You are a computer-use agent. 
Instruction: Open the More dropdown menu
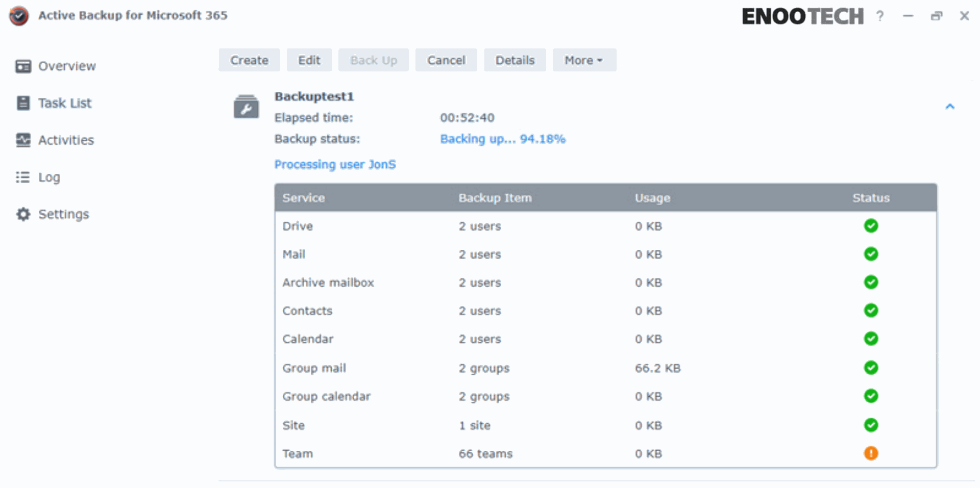tap(584, 60)
